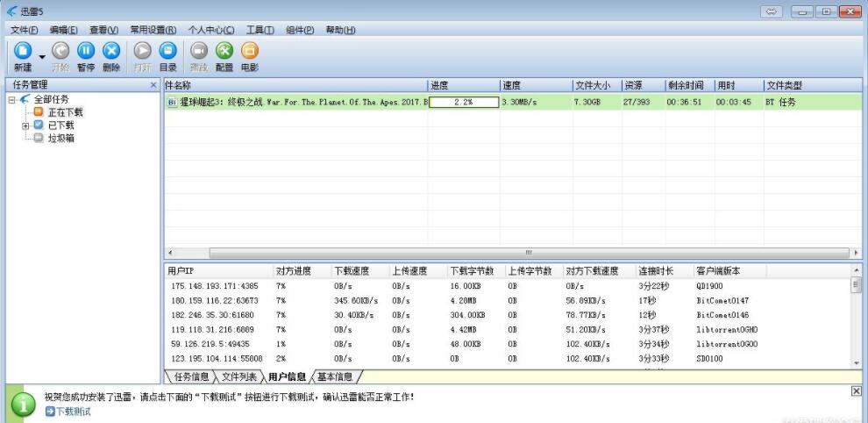The height and width of the screenshot is (423, 868).
Task: Open the 查看(V) menu
Action: [x=104, y=30]
